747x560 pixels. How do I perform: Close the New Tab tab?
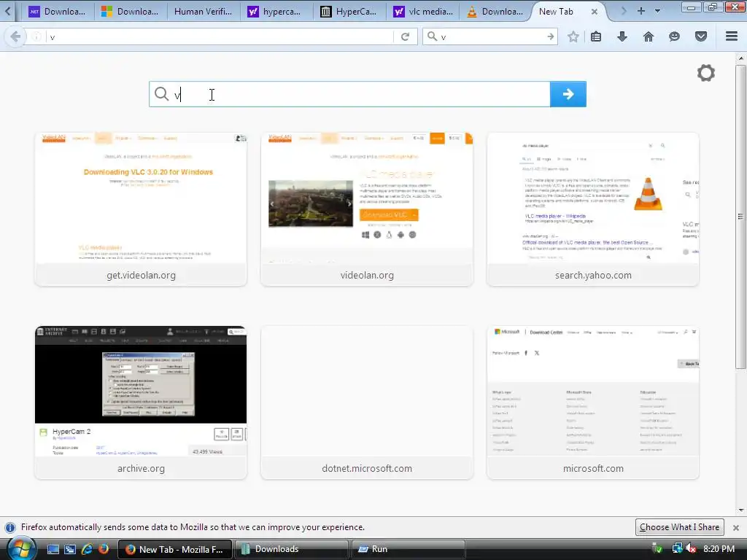pos(594,12)
